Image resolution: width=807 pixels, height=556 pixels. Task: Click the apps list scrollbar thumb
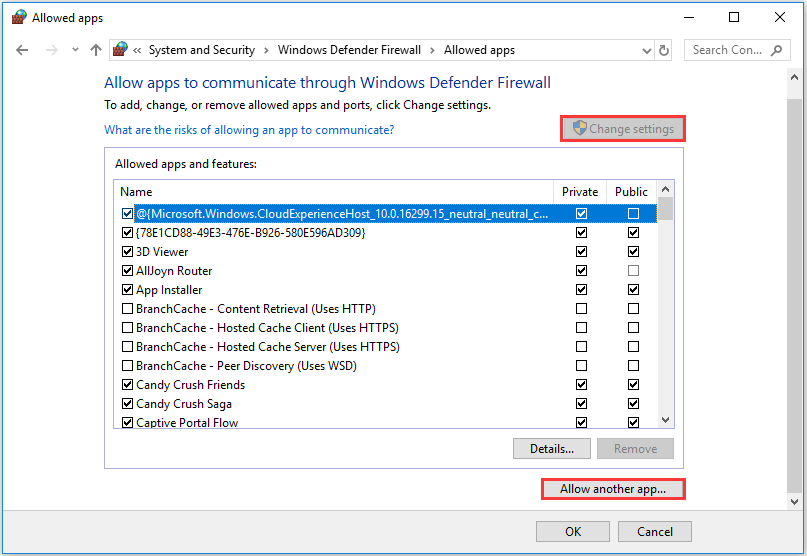click(665, 209)
